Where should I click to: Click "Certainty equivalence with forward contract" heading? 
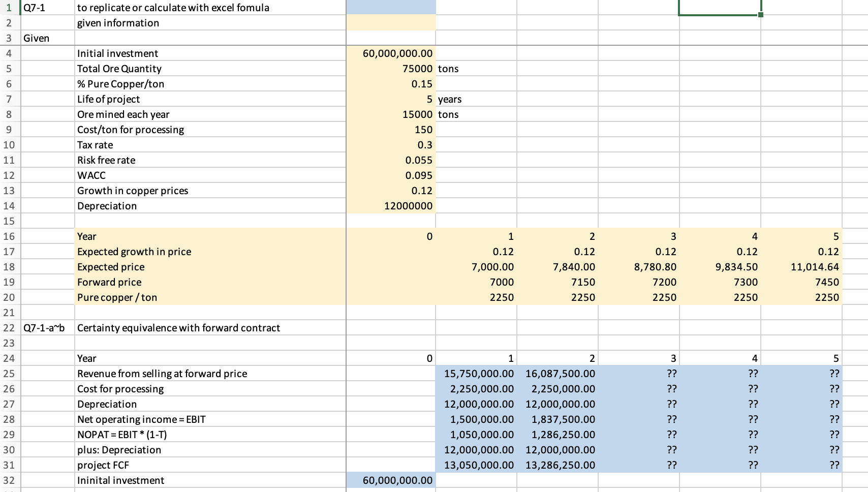click(x=178, y=328)
